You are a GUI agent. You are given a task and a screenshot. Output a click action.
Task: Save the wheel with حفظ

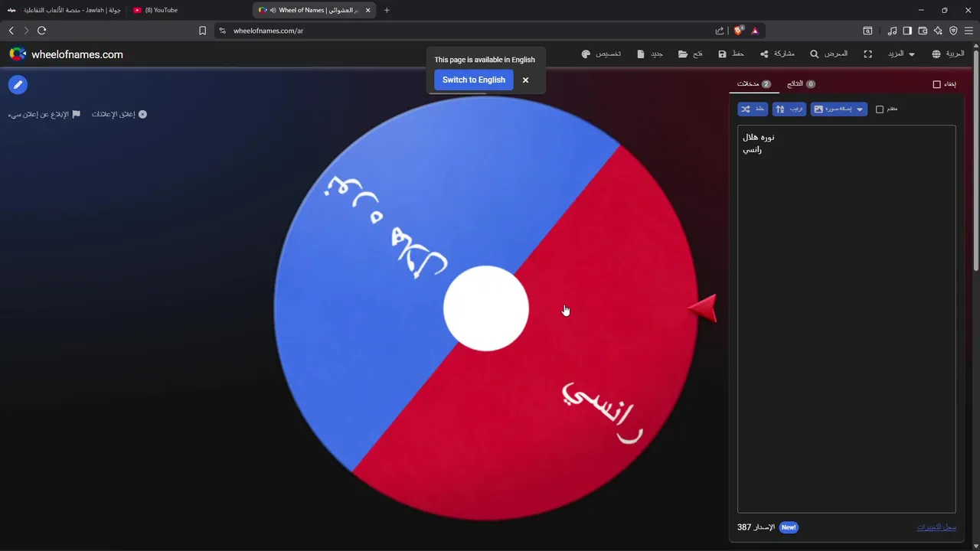click(x=731, y=54)
